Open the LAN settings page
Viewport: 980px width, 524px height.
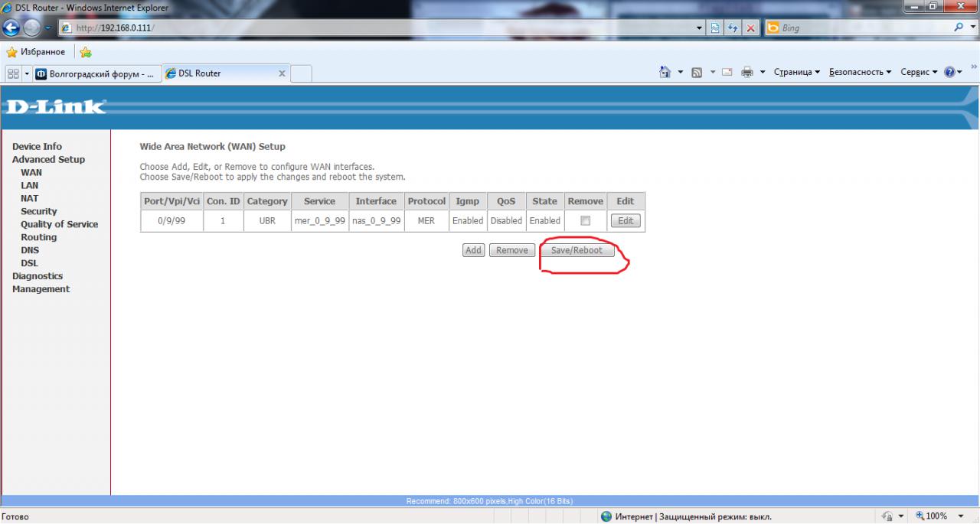(x=29, y=185)
